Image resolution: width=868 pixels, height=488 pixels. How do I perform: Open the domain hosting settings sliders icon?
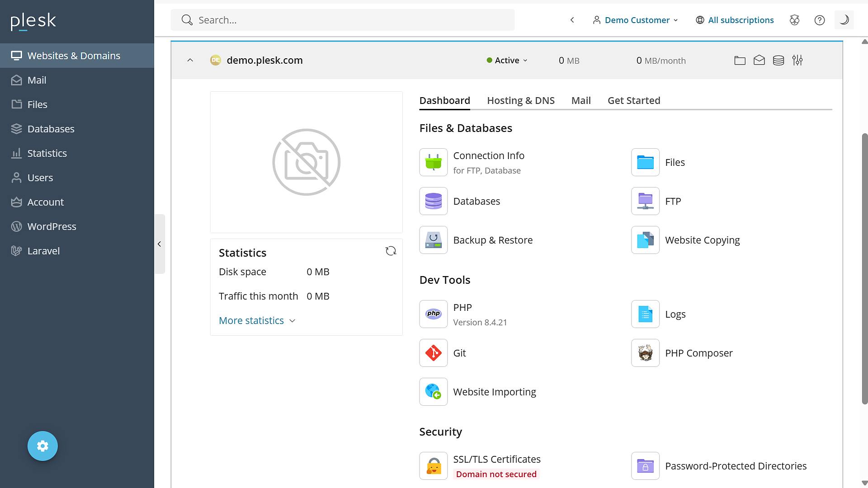coord(797,60)
